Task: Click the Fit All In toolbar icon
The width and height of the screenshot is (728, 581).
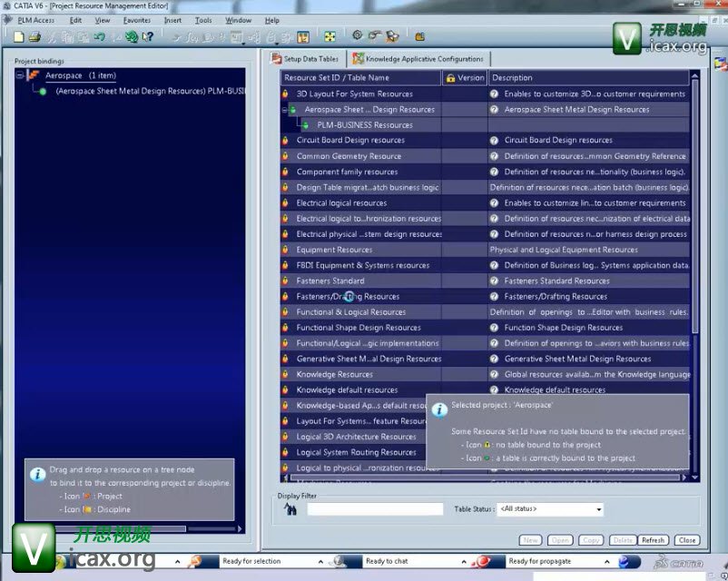Action: click(x=330, y=37)
